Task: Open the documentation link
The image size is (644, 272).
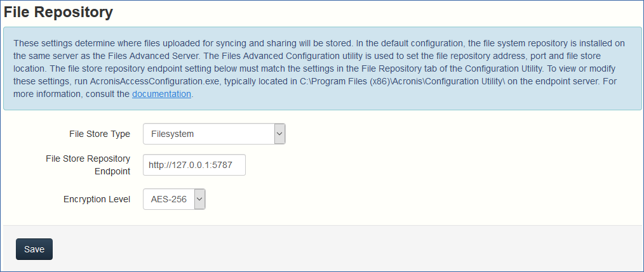Action: click(161, 94)
